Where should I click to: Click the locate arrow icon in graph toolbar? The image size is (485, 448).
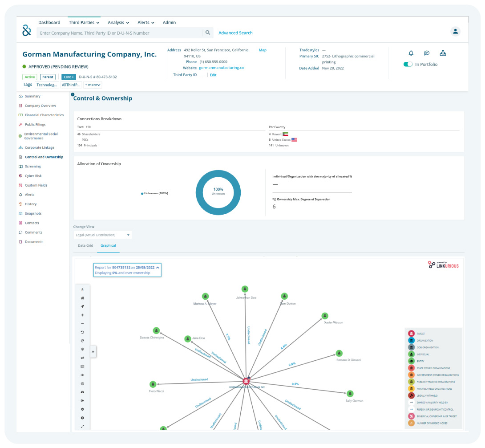point(82,306)
